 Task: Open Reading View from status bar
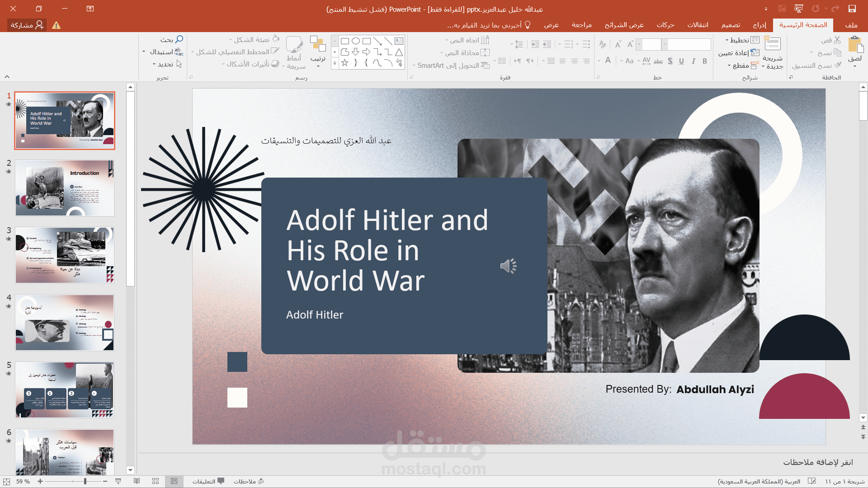pyautogui.click(x=137, y=481)
